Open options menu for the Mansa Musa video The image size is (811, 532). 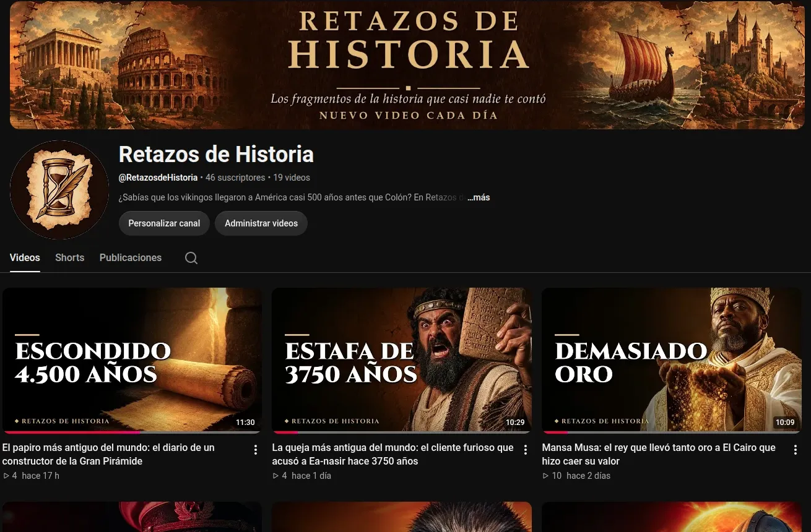(796, 450)
